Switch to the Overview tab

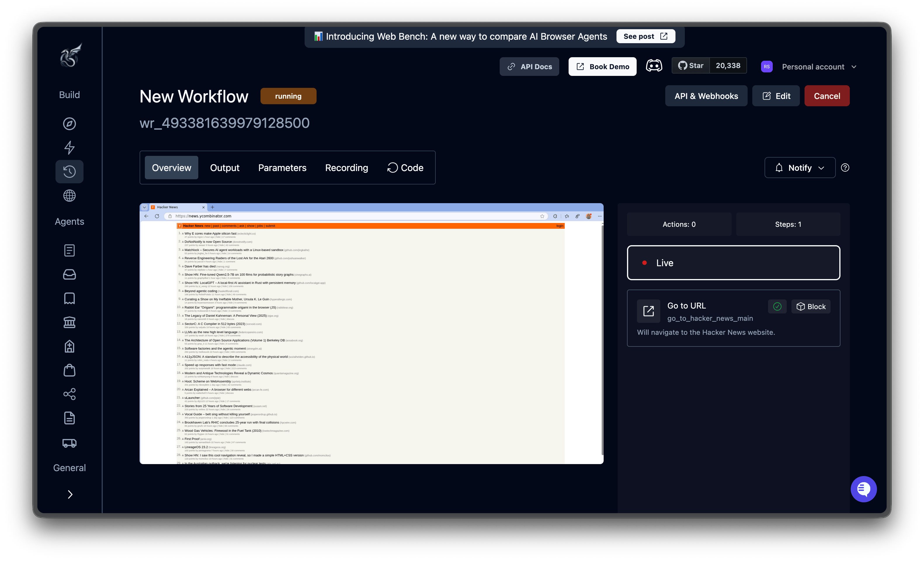(x=171, y=168)
